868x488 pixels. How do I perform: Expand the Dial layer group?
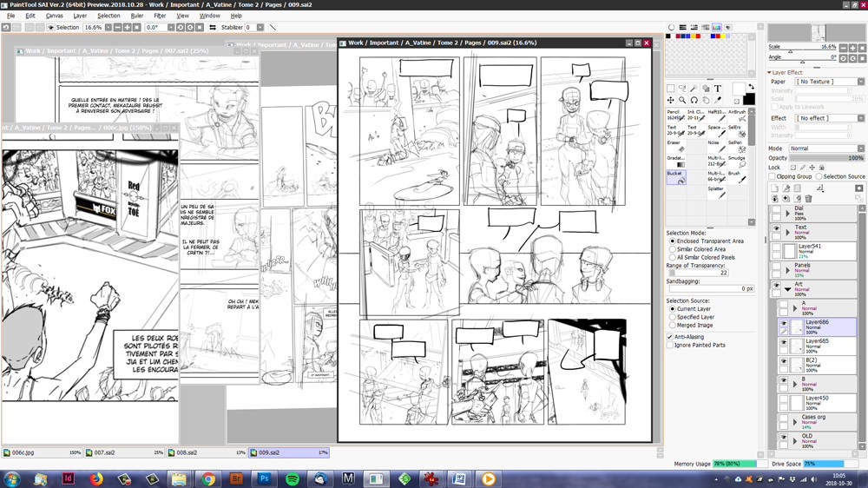tap(788, 214)
